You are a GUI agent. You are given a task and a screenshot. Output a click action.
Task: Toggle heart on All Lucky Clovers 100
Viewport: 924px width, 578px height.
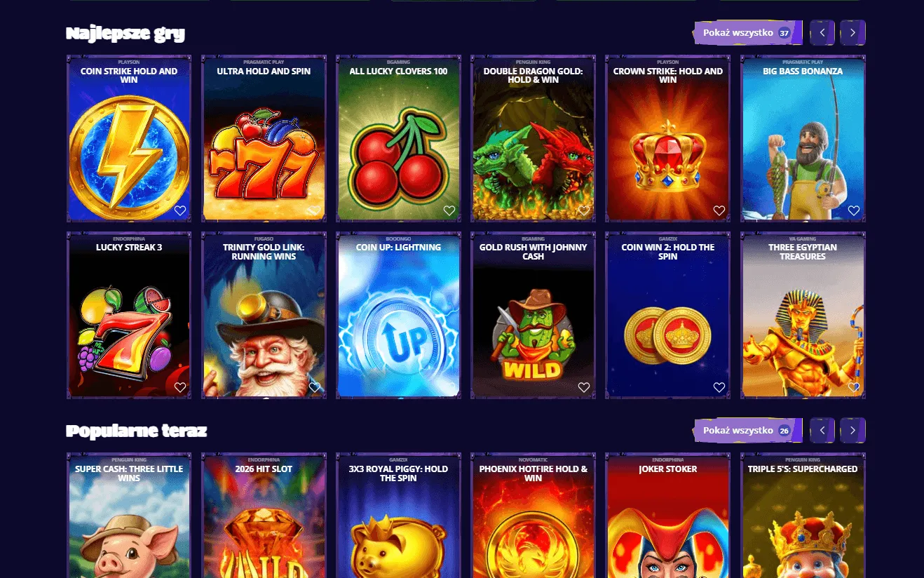tap(449, 210)
